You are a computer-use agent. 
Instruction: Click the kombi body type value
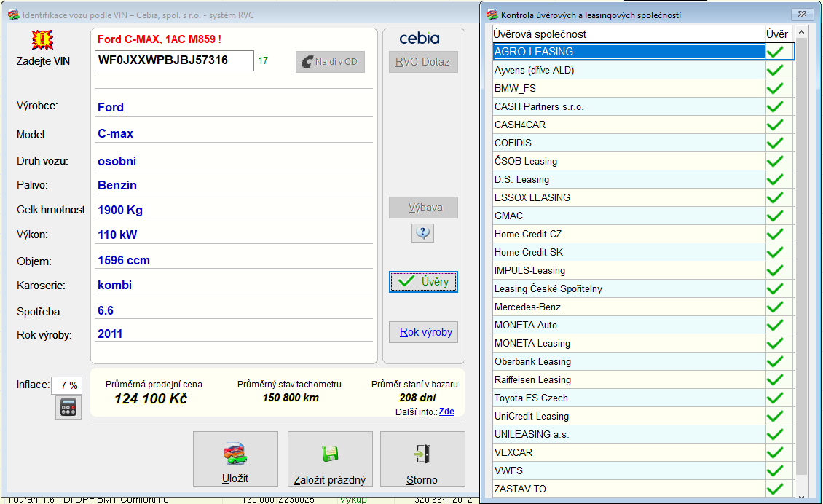[x=114, y=285]
